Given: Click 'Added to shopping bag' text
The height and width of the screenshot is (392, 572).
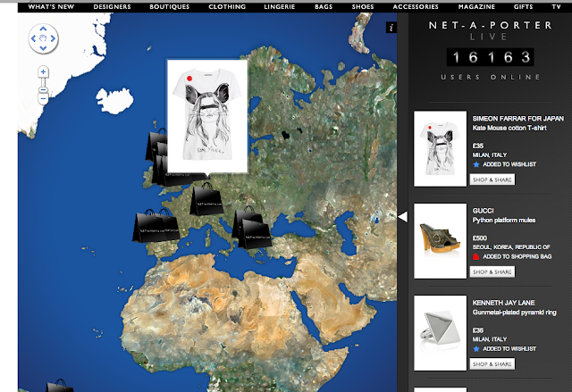Looking at the screenshot, I should (517, 256).
